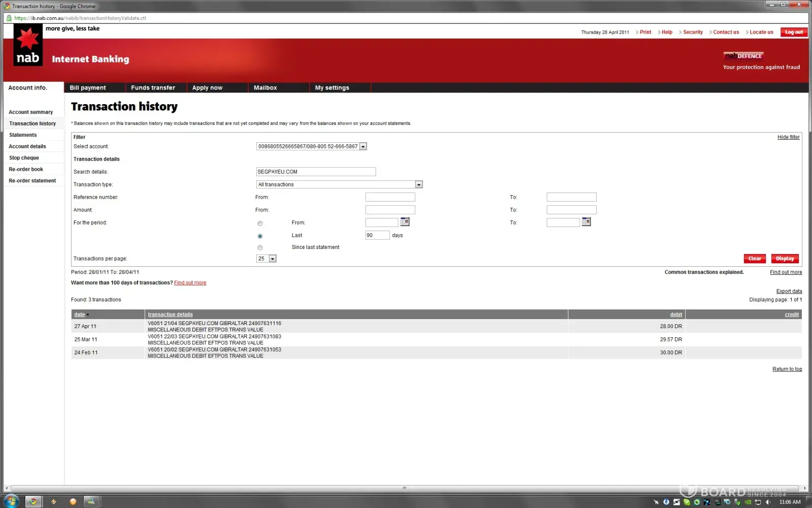The width and height of the screenshot is (812, 508).
Task: Choose the Since last statement radio option
Action: (x=260, y=248)
